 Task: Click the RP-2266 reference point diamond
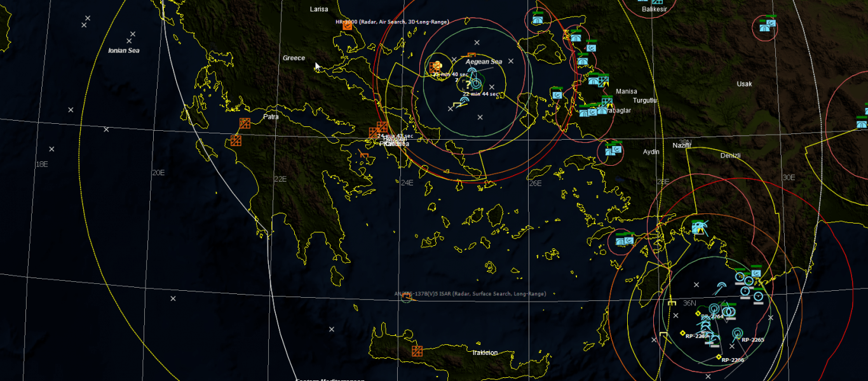(x=719, y=357)
